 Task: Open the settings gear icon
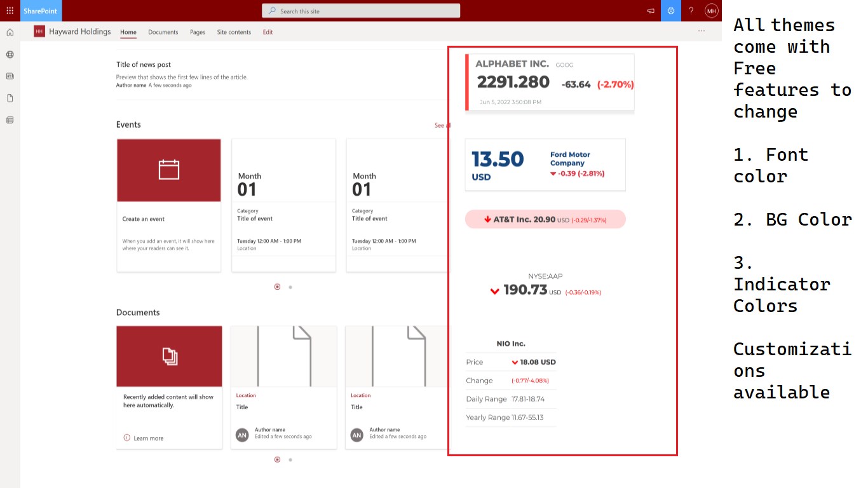[x=671, y=11]
